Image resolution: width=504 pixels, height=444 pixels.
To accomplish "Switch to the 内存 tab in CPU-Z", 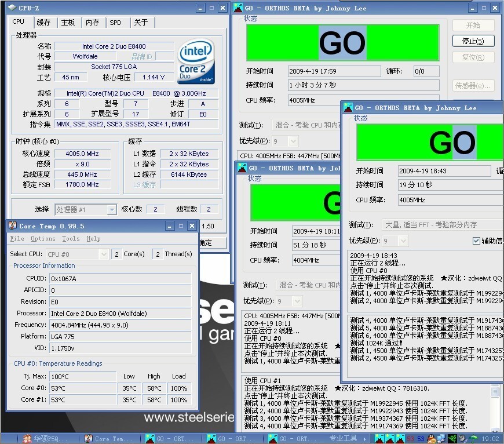I will point(92,23).
